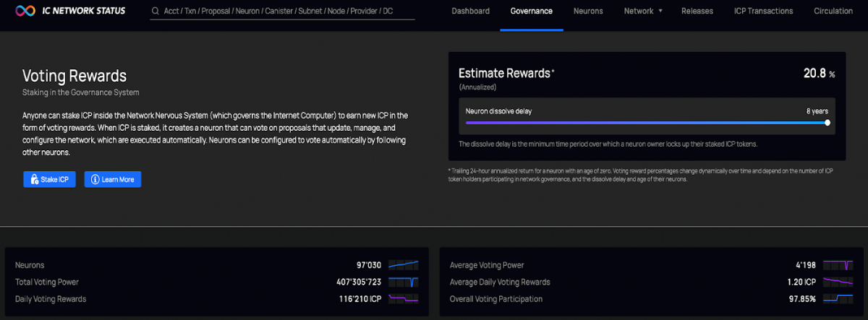
Task: Click the Network dropdown arrow
Action: pos(660,11)
